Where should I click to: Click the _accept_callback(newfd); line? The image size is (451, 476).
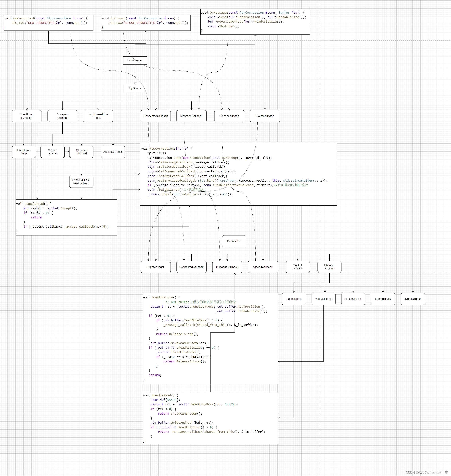pos(66,227)
